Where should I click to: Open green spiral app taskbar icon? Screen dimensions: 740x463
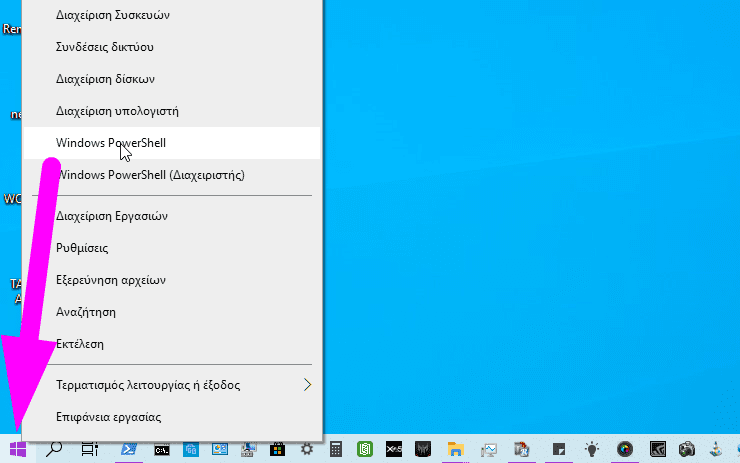click(365, 449)
